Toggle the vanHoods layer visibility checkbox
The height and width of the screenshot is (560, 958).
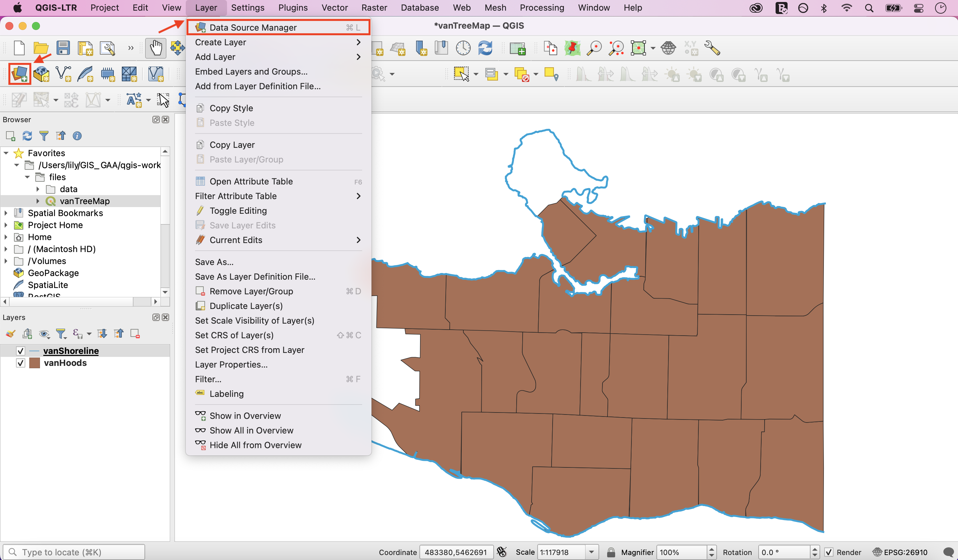(x=21, y=363)
